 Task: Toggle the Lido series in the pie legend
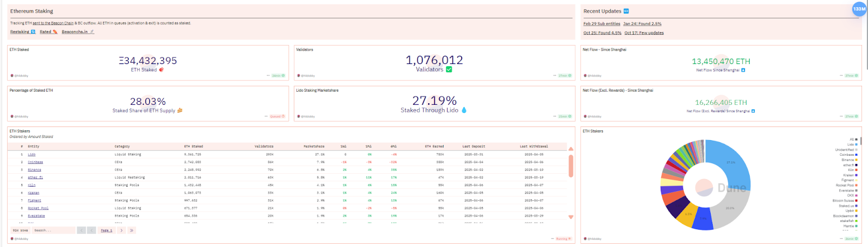tap(852, 144)
